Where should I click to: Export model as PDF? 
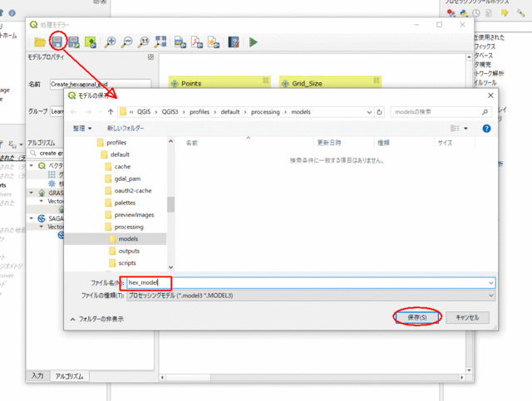pyautogui.click(x=197, y=42)
